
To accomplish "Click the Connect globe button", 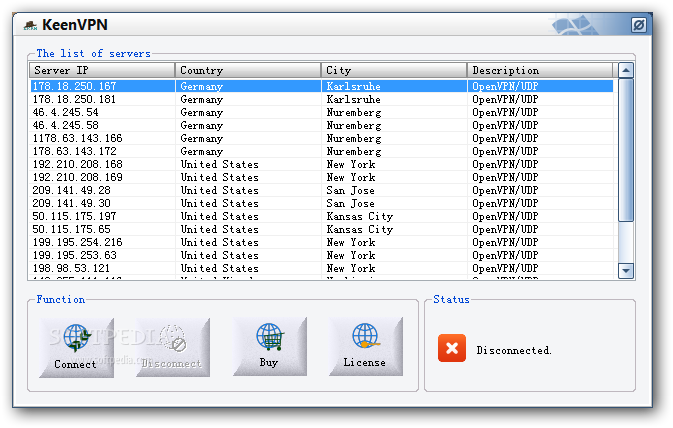I will click(x=76, y=348).
